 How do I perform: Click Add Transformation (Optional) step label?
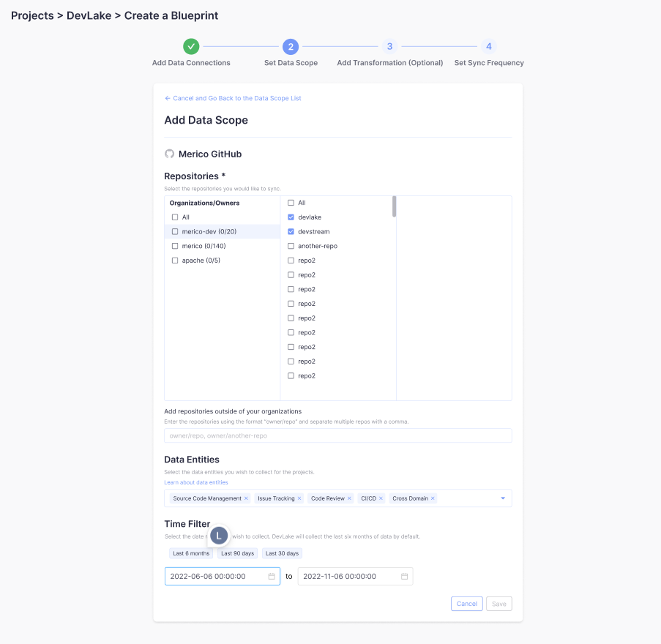[x=390, y=63]
